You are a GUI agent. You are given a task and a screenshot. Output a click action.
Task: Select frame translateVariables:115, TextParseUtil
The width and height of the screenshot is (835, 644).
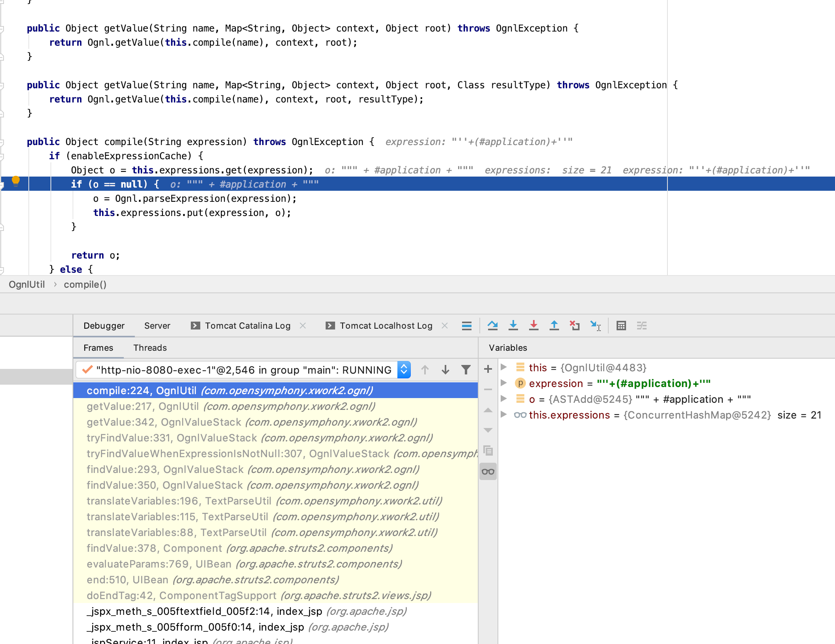(x=276, y=517)
